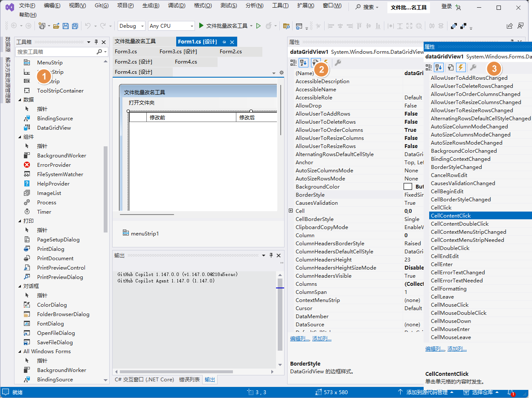Screen dimensions: 532x398
Task: Navigate backward with the toolbar arrow
Action: coord(14,26)
